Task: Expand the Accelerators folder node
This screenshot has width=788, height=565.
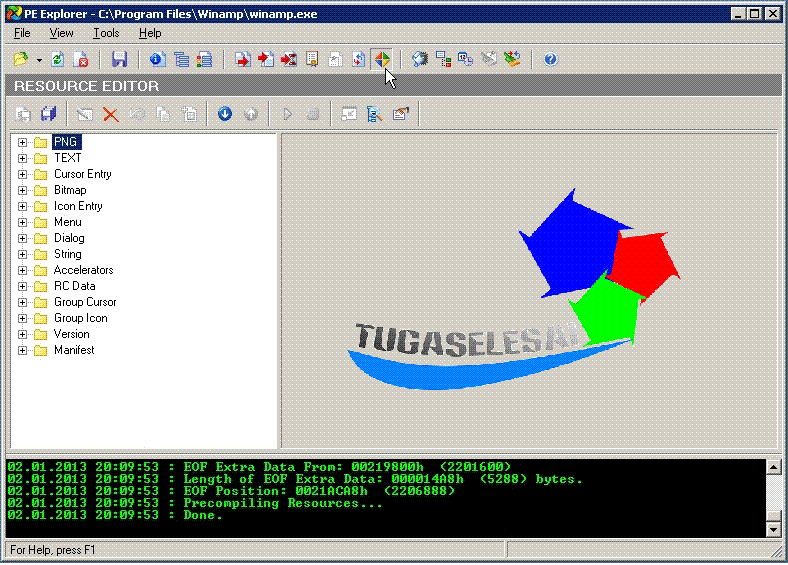Action: click(x=22, y=270)
